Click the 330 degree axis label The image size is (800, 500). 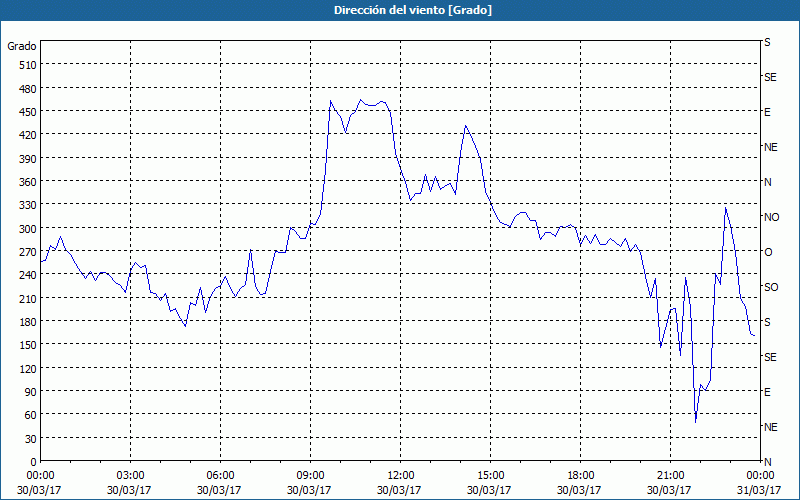(28, 205)
